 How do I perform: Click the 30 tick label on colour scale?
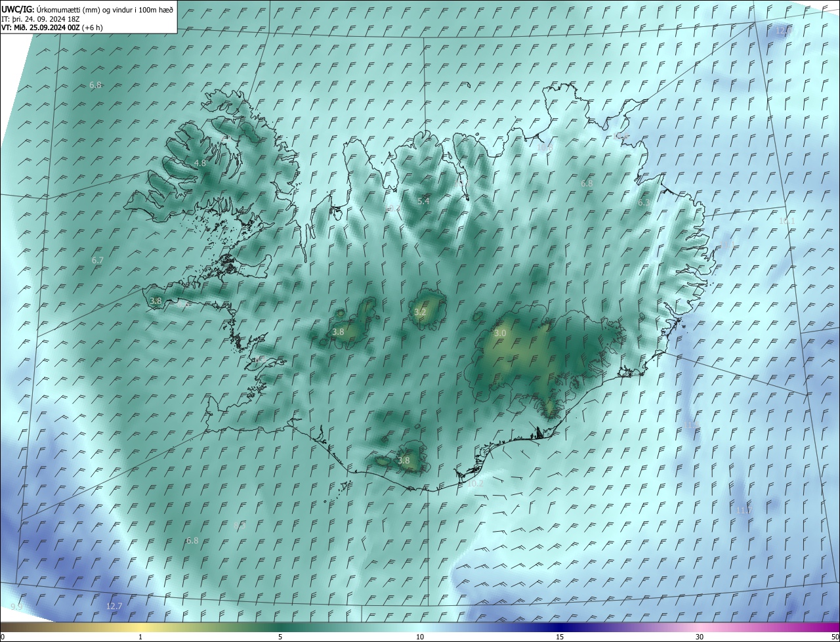point(700,637)
